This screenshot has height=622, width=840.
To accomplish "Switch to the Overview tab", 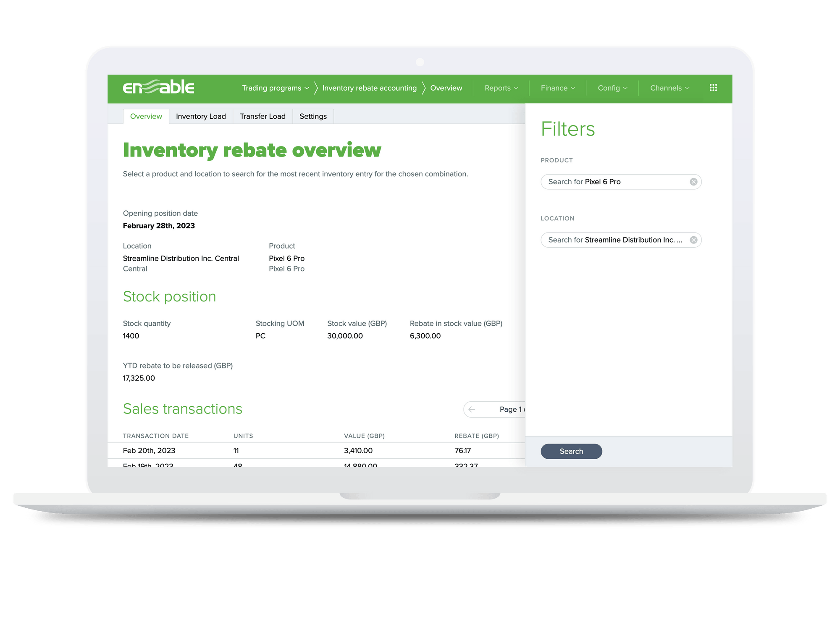I will (146, 116).
